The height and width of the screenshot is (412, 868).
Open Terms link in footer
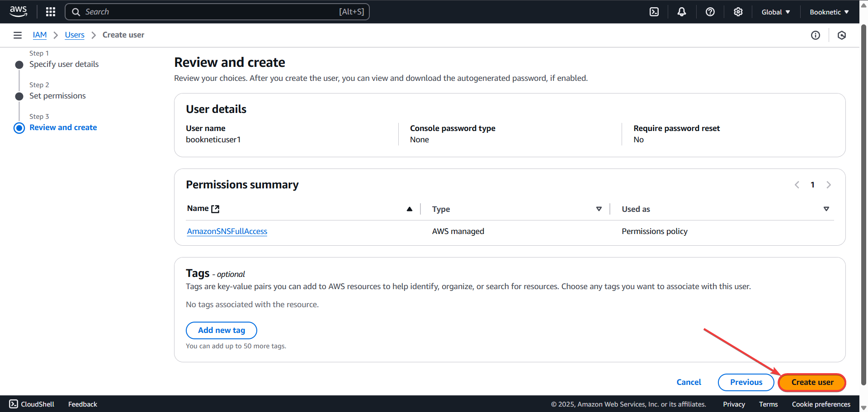(x=769, y=404)
